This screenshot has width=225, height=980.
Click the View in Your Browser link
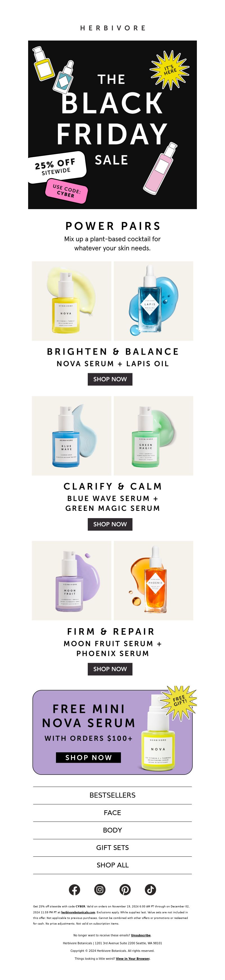[x=133, y=958]
